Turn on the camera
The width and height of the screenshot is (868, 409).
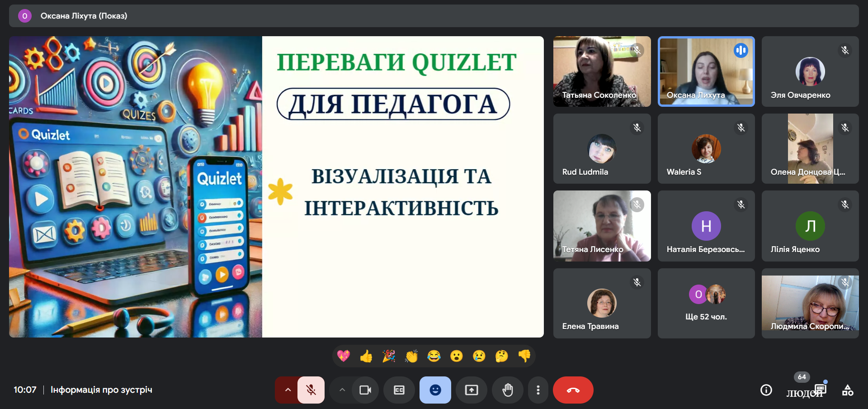(365, 390)
